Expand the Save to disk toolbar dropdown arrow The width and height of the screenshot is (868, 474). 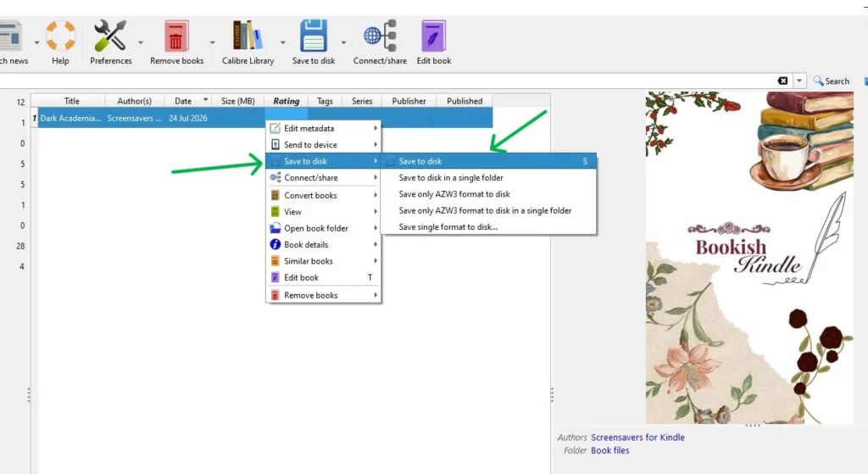pos(343,42)
